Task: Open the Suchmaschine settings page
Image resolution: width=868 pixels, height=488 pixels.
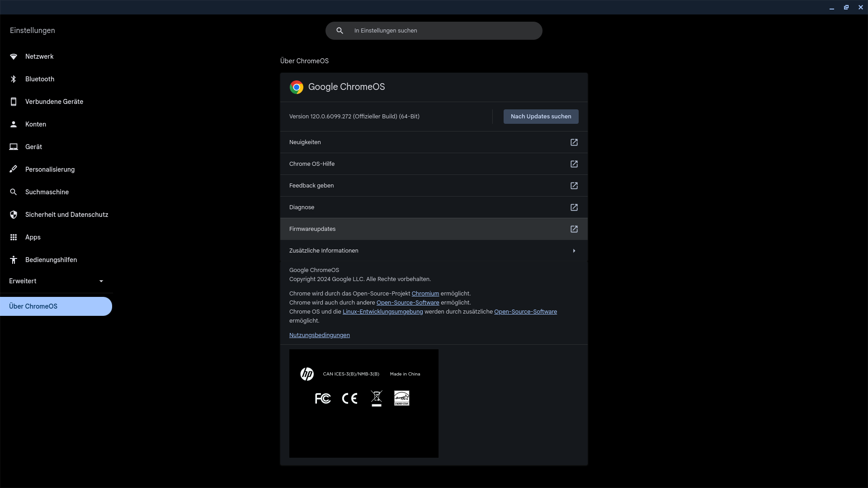Action: click(47, 192)
